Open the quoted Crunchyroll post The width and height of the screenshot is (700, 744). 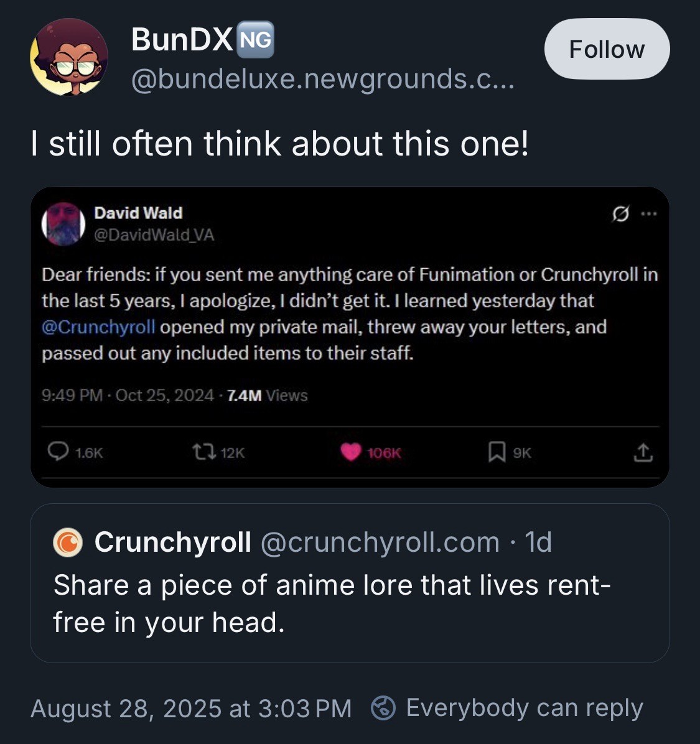pyautogui.click(x=350, y=603)
